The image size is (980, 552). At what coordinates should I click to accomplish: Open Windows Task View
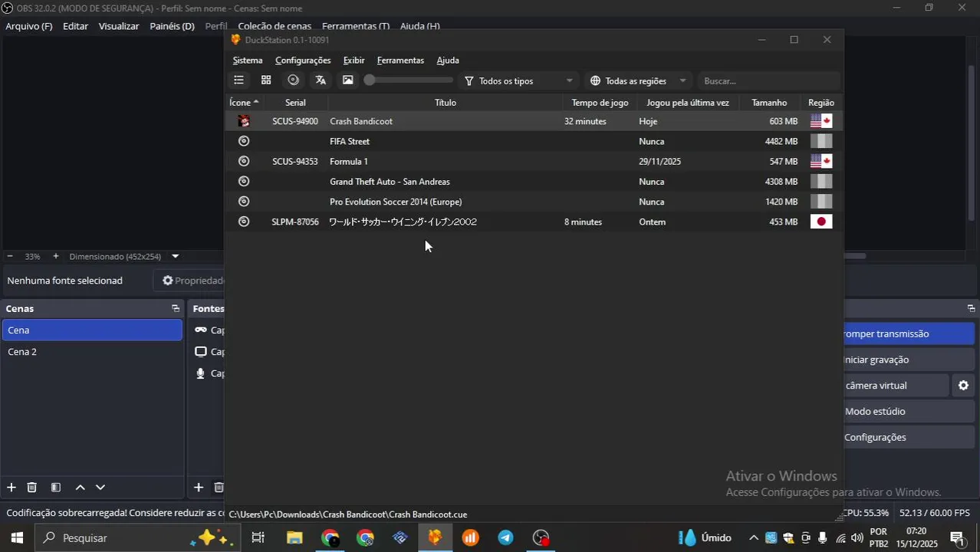coord(258,537)
